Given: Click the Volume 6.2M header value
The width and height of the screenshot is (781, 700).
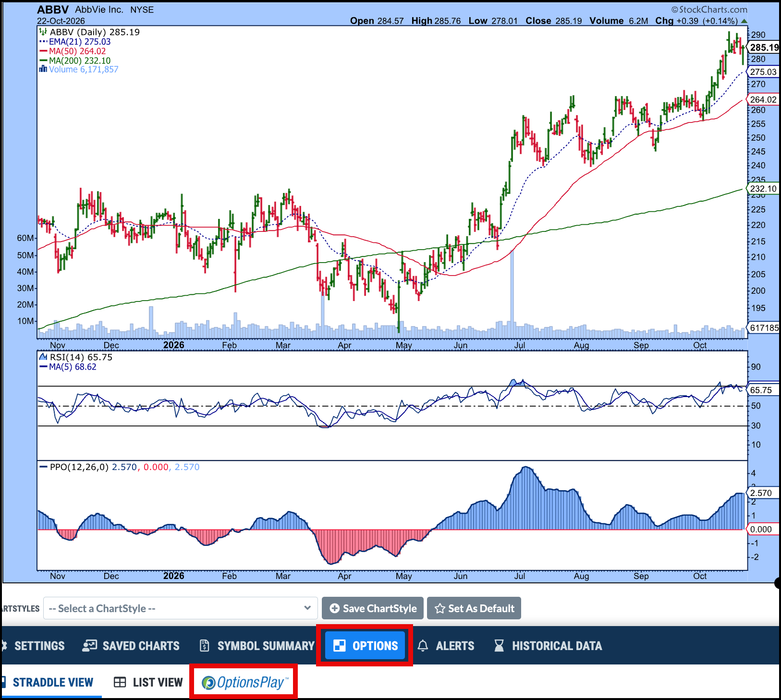Looking at the screenshot, I should 619,21.
